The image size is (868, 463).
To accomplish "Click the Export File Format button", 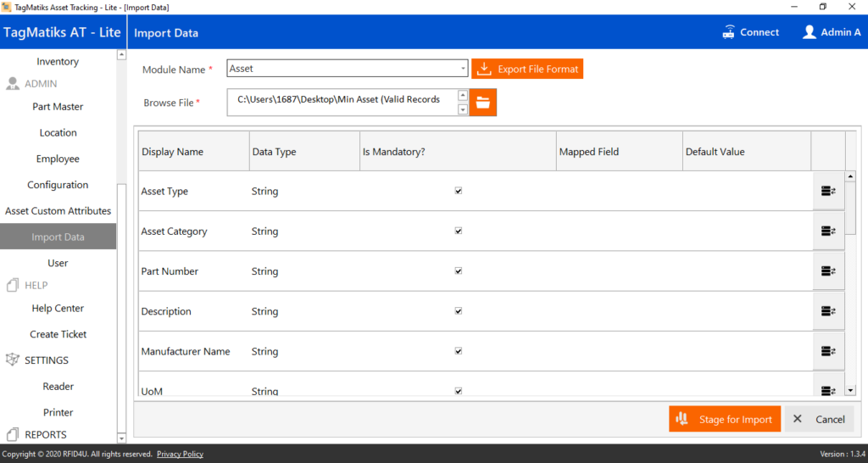I will [x=527, y=69].
